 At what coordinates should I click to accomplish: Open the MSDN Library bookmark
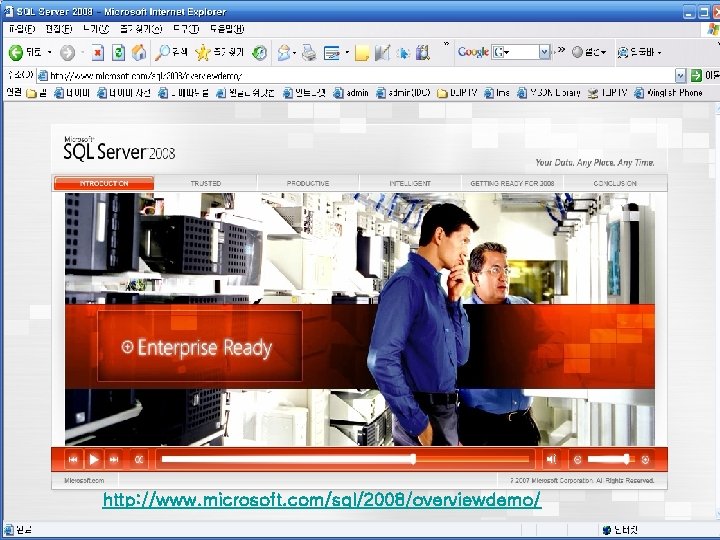click(x=549, y=93)
